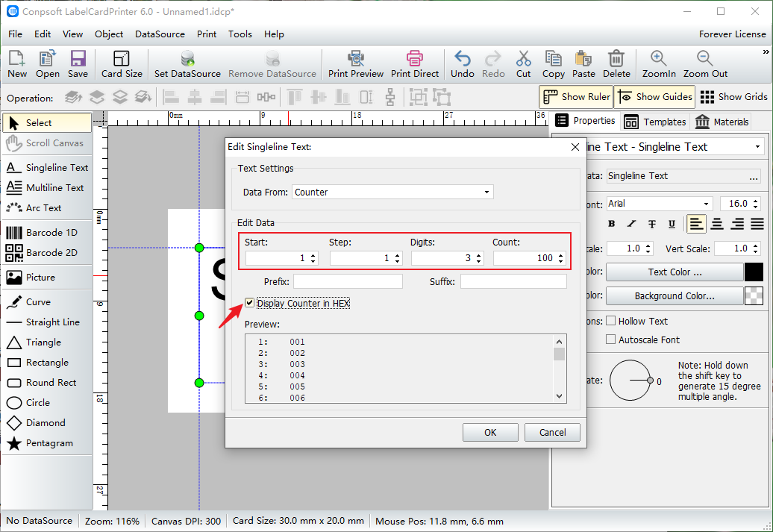Click the transparent background color swatch
Image resolution: width=773 pixels, height=532 pixels.
[754, 295]
